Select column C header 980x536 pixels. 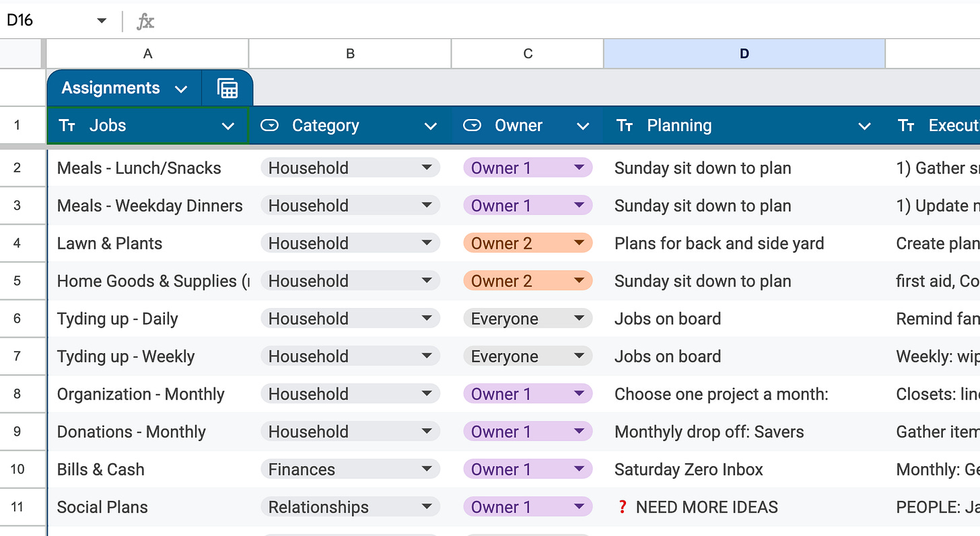(x=528, y=54)
